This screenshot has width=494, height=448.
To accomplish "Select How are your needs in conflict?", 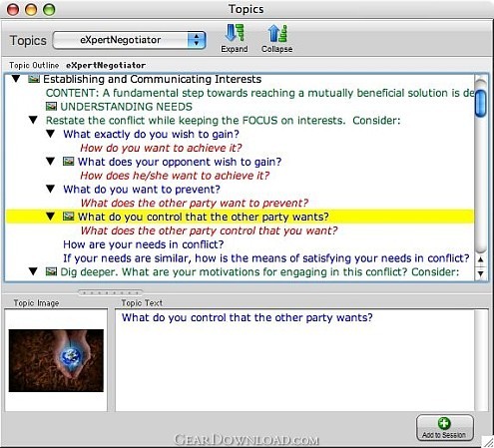I will point(144,244).
